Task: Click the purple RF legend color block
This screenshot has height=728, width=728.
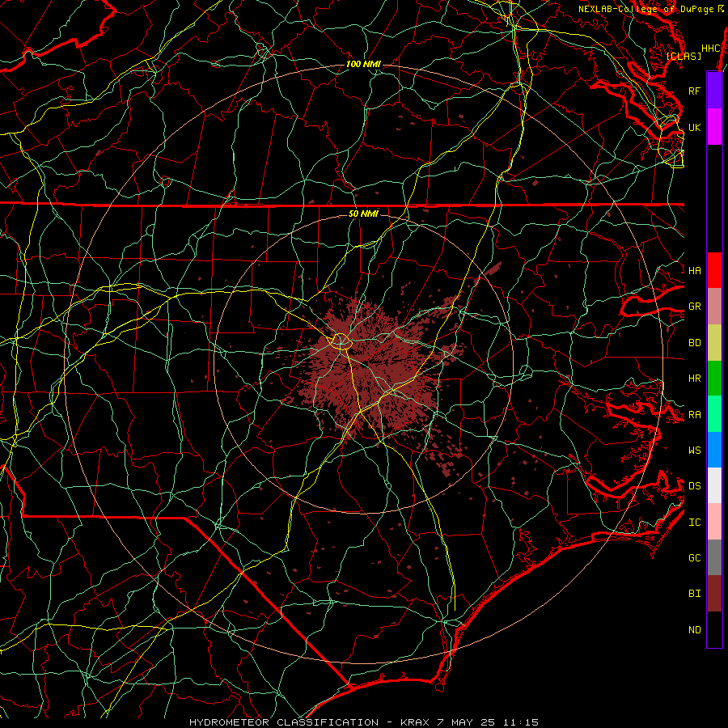Action: coord(714,91)
